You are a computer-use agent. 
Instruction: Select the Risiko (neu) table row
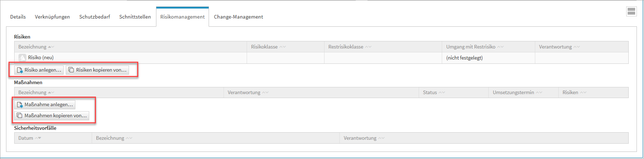click(142, 58)
